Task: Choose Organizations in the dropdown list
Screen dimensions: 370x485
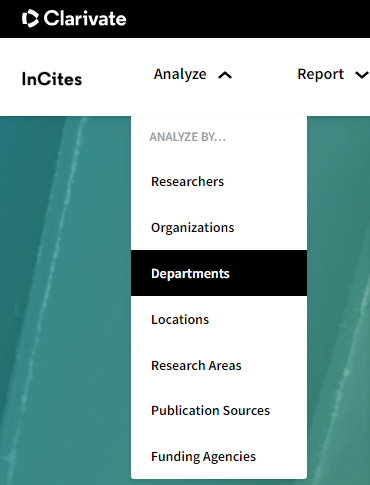Action: click(x=219, y=228)
